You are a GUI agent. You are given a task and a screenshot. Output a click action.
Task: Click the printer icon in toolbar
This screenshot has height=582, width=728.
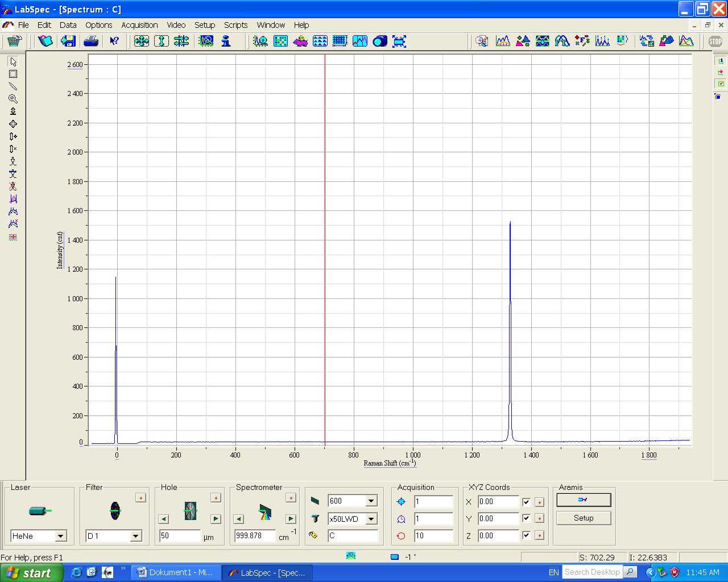pyautogui.click(x=91, y=41)
